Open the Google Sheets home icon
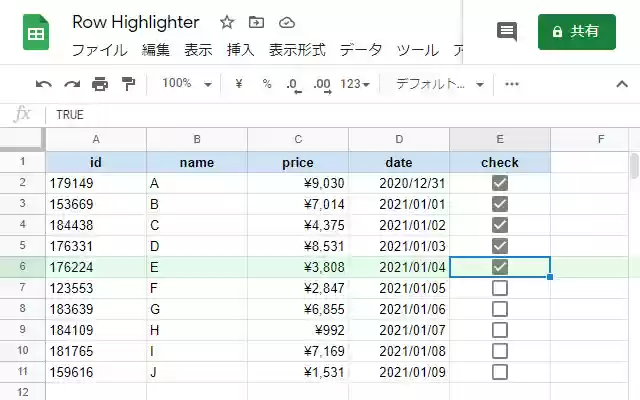 pos(36,32)
